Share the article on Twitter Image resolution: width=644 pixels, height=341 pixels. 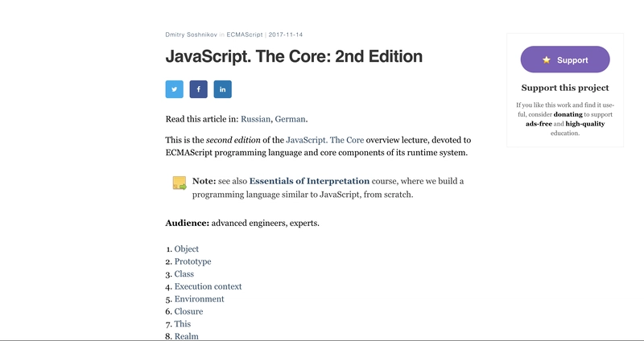[x=174, y=89]
